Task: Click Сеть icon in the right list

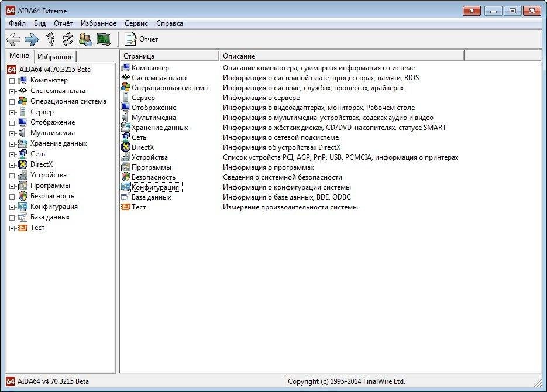Action: [126, 137]
